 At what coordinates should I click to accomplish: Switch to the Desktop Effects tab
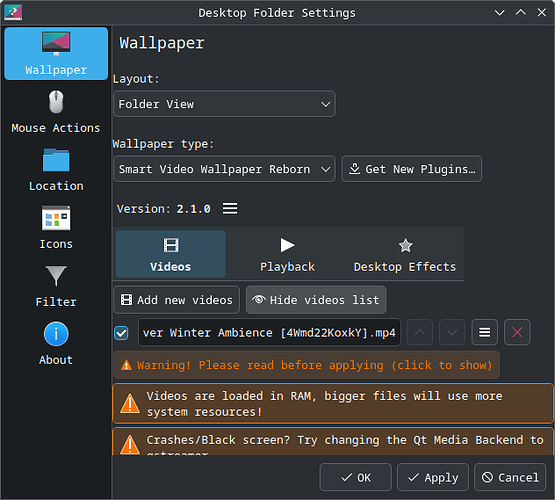click(x=405, y=254)
